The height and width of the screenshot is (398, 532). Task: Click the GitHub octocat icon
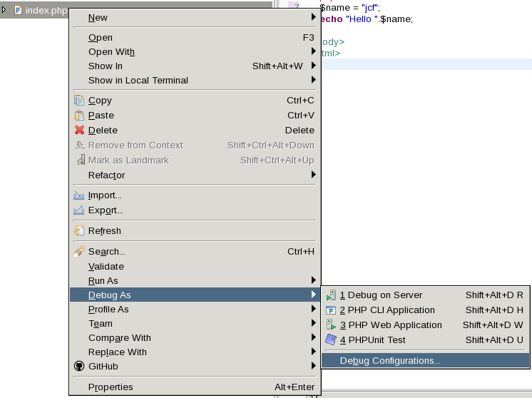pyautogui.click(x=80, y=367)
